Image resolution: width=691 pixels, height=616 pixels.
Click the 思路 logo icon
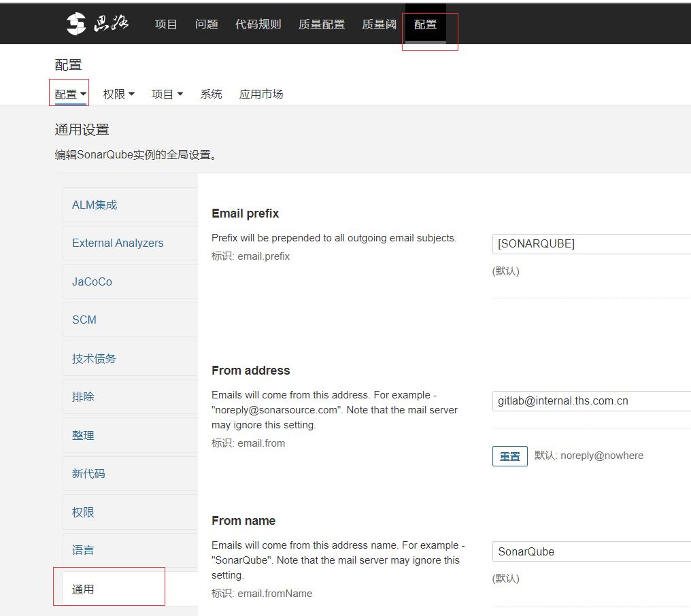76,24
